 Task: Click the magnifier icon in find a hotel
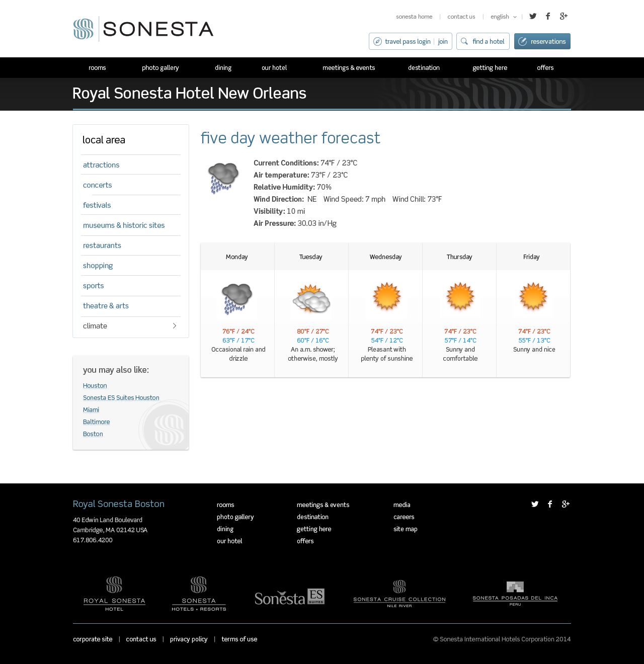click(x=464, y=41)
